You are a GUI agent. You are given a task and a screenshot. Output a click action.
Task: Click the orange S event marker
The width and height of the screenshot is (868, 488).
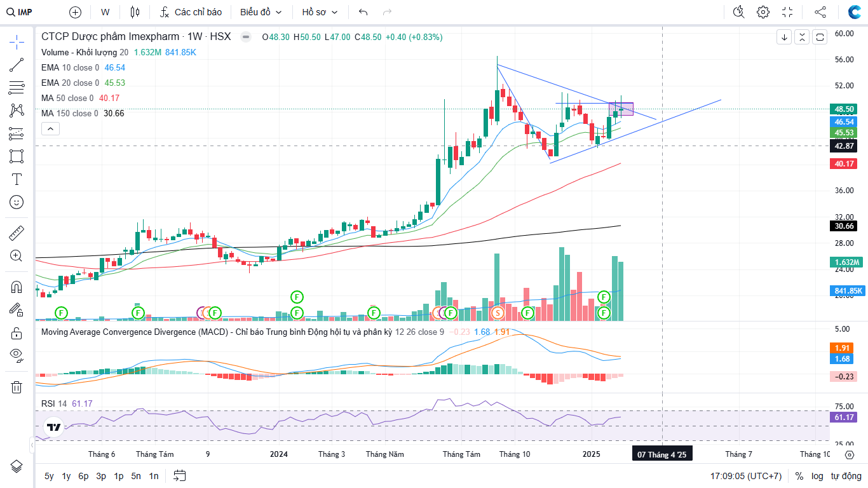point(498,313)
